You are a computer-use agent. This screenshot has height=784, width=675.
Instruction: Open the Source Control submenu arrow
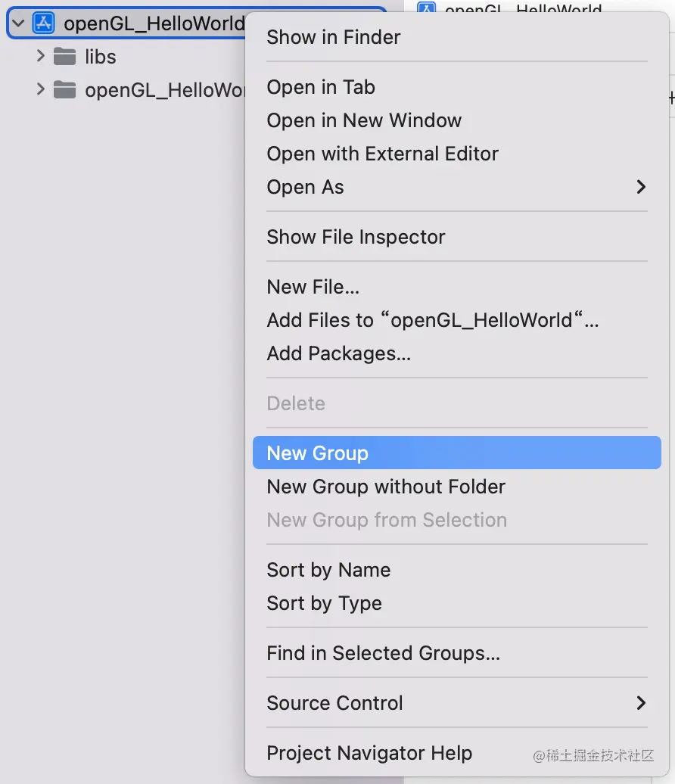tap(641, 703)
